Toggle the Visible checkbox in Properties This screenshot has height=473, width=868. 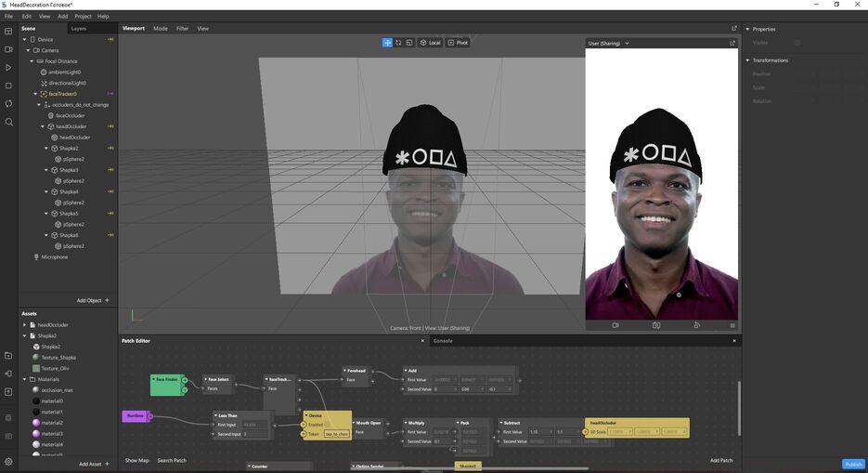797,43
